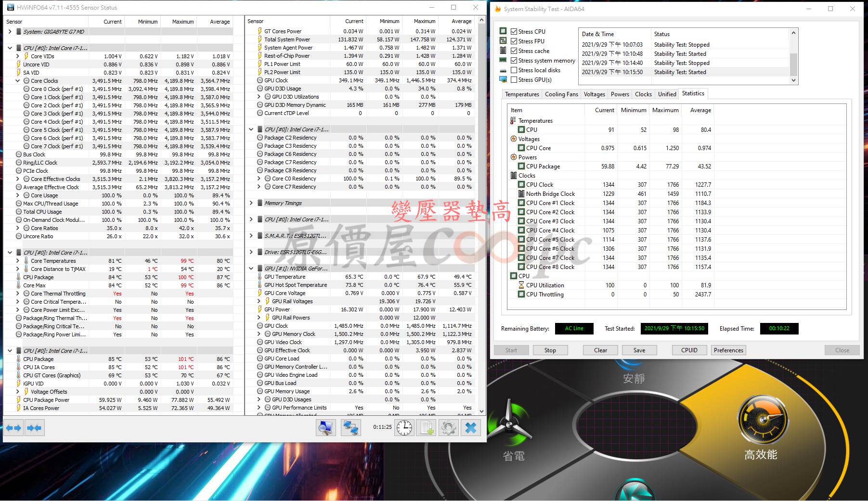Click the remote network monitors icon in HWiNFO
Viewport: 868px width, 501px height.
[351, 427]
